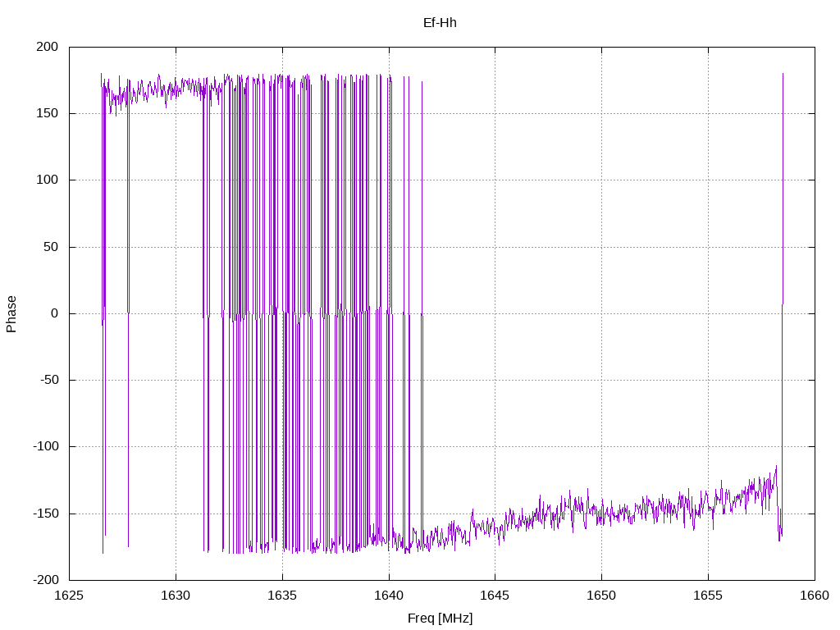
Task: Click y-axis tick label 150
Action: click(47, 113)
